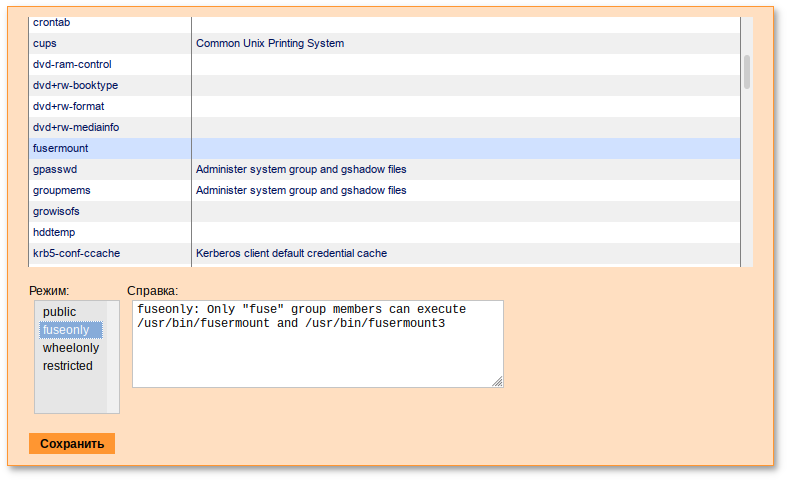Image resolution: width=787 pixels, height=480 pixels.
Task: Select wheelonly in the mode list
Action: (70, 348)
